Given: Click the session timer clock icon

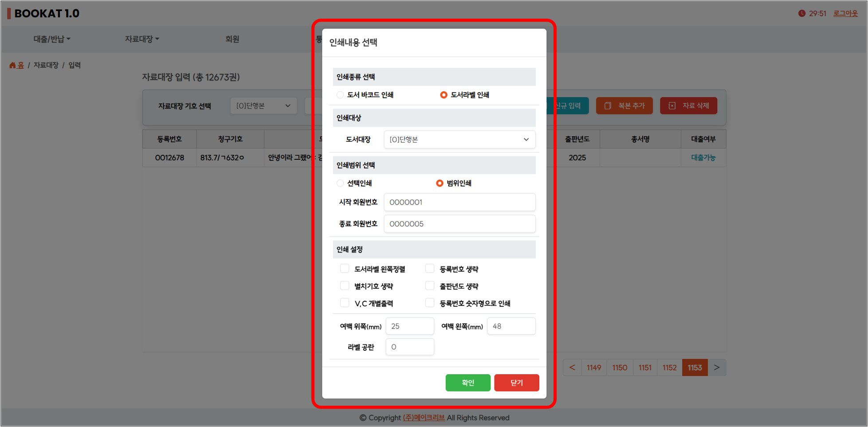Looking at the screenshot, I should pyautogui.click(x=801, y=13).
